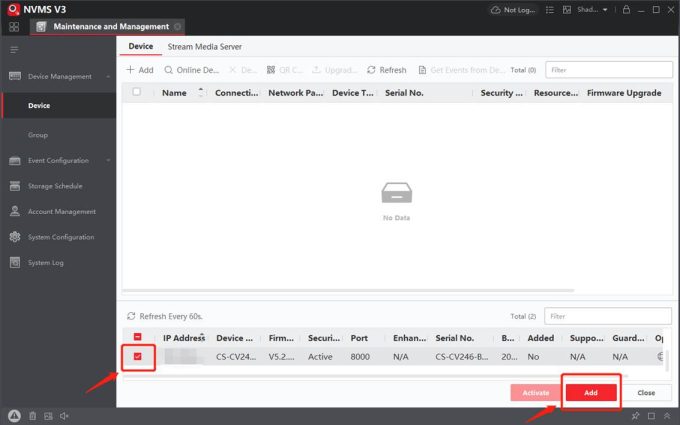This screenshot has width=680, height=425.
Task: Click the Refresh icon in device toolbar
Action: tap(372, 71)
